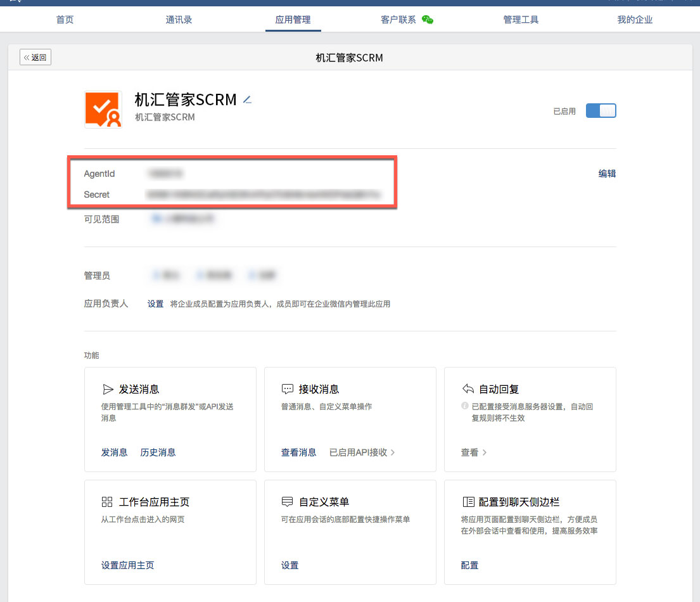This screenshot has width=700, height=602.
Task: Click the pencil edit icon beside app name
Action: coord(247,99)
